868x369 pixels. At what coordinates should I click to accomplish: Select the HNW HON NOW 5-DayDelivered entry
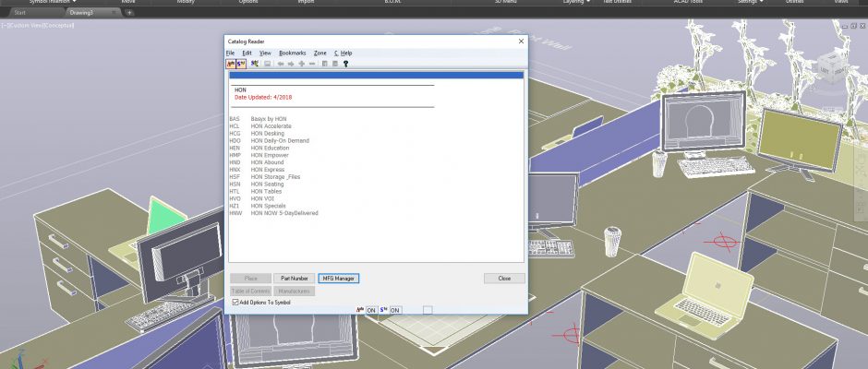coord(274,212)
